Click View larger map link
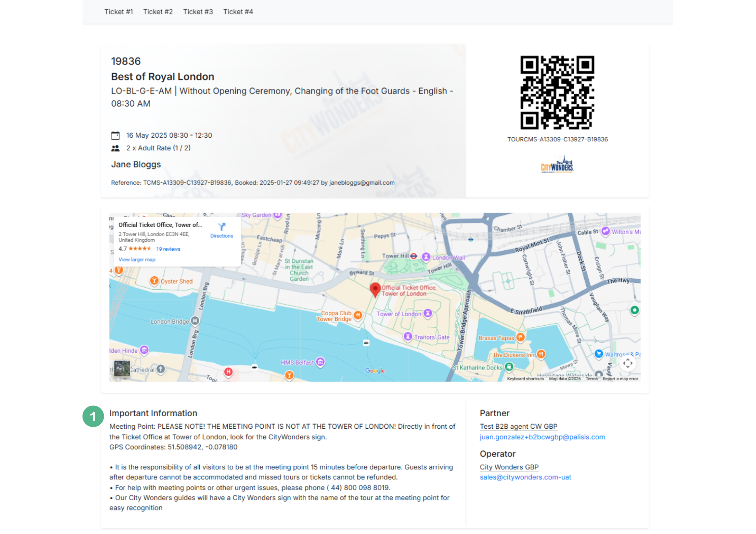The width and height of the screenshot is (756, 534). point(137,259)
